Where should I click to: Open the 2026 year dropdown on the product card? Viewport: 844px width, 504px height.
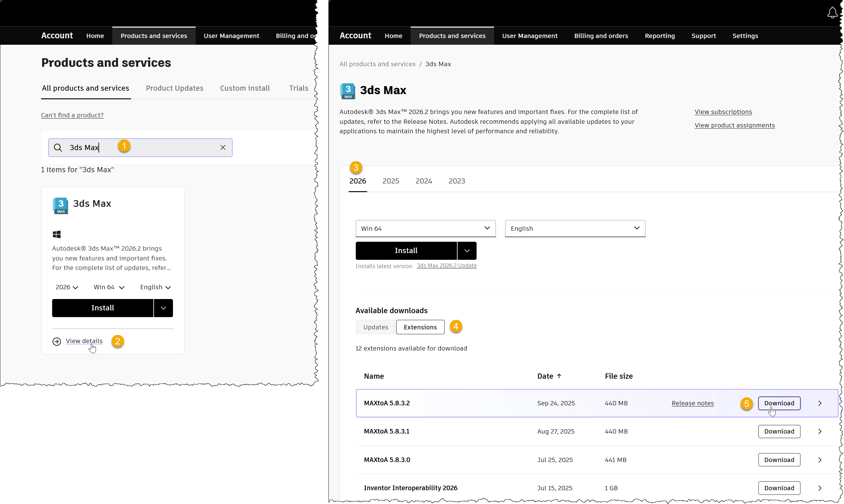click(x=67, y=287)
